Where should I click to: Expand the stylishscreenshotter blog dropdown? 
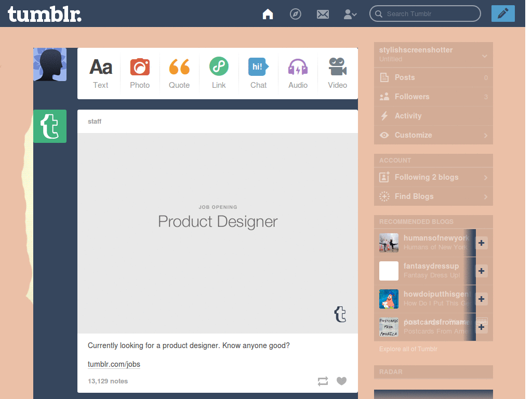tap(485, 56)
